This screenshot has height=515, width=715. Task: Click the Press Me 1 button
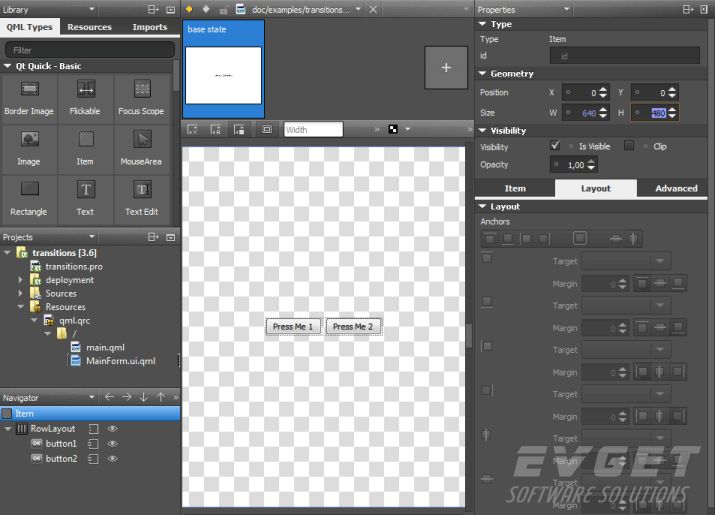293,327
